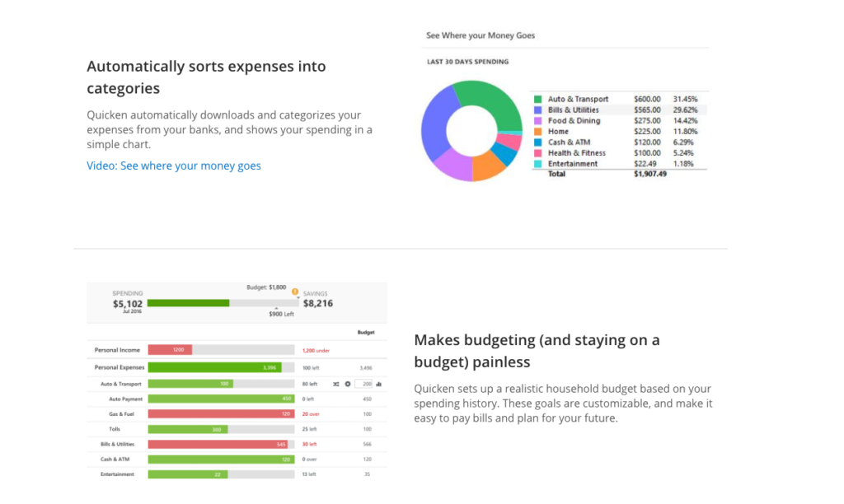This screenshot has height=504, width=844.
Task: Click the red Gas & Fuel budget bar
Action: point(222,413)
